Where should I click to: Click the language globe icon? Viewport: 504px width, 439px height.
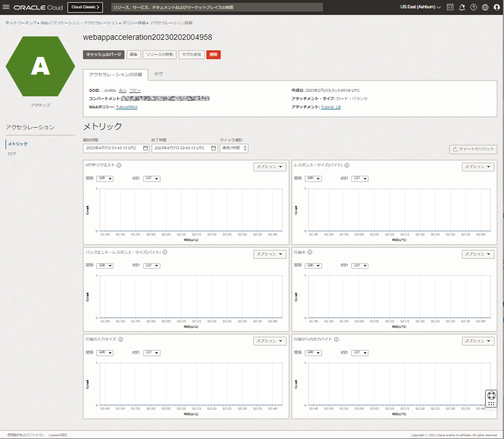[485, 7]
